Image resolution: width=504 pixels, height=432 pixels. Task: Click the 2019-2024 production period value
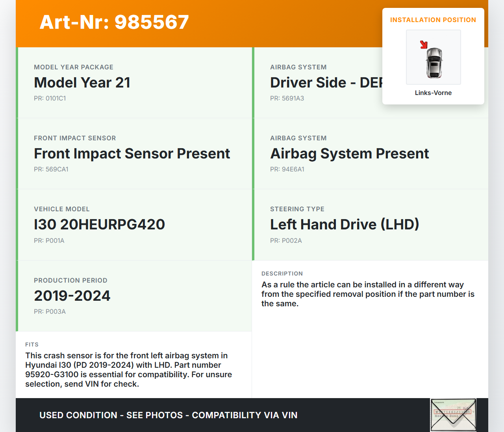click(72, 296)
